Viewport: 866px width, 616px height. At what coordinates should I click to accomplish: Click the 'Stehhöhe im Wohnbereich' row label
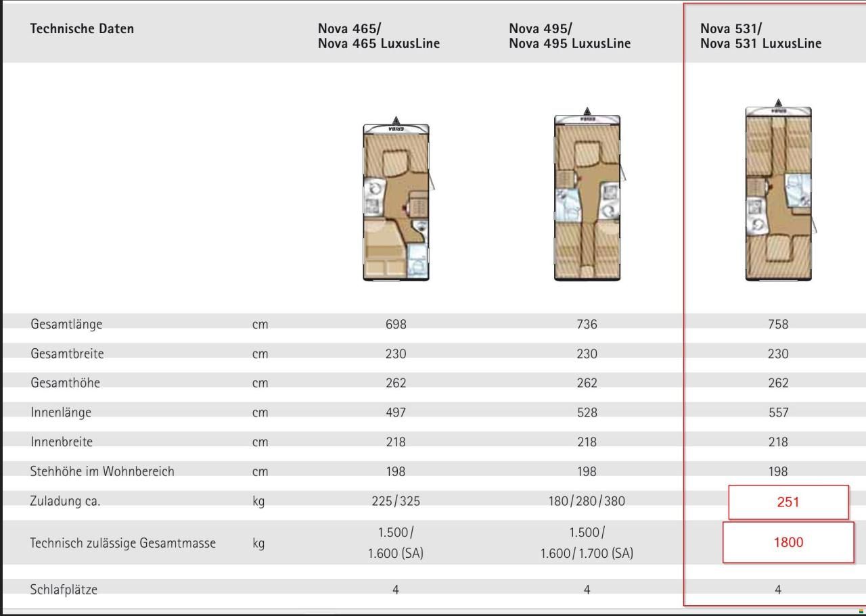[x=102, y=471]
